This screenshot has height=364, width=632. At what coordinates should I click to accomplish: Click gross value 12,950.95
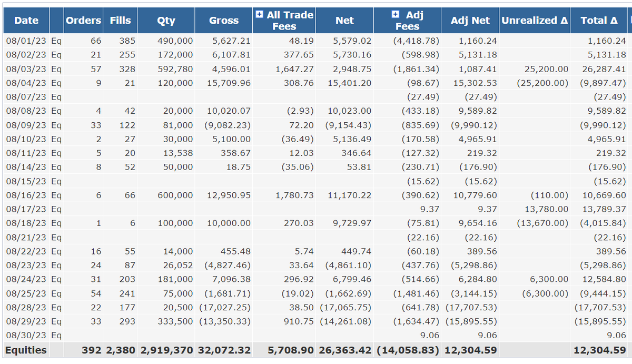coord(228,195)
